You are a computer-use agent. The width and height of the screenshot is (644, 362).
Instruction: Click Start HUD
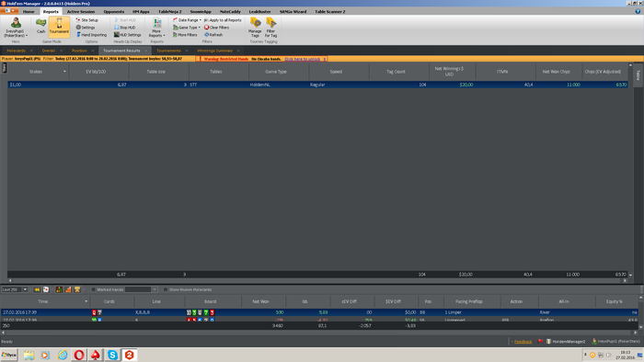(x=125, y=20)
